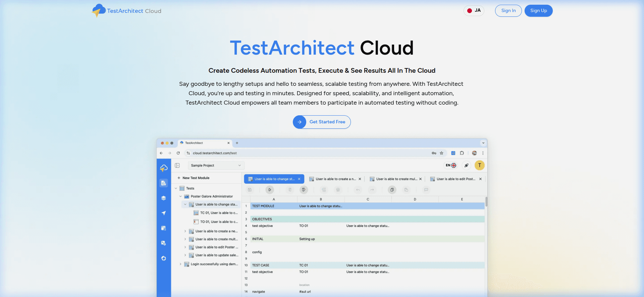Viewport: 644px width, 297px height.
Task: Select 'TC 01, User is able to c...' tree item
Action: point(216,213)
